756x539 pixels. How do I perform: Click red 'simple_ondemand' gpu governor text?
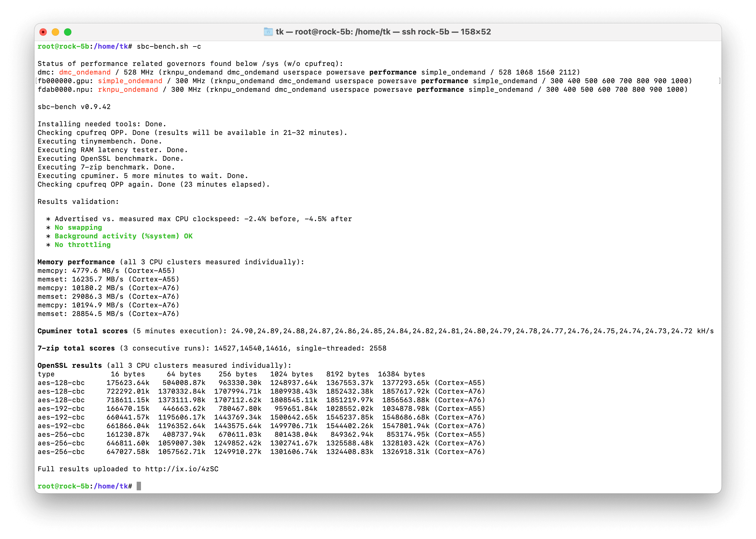(130, 81)
